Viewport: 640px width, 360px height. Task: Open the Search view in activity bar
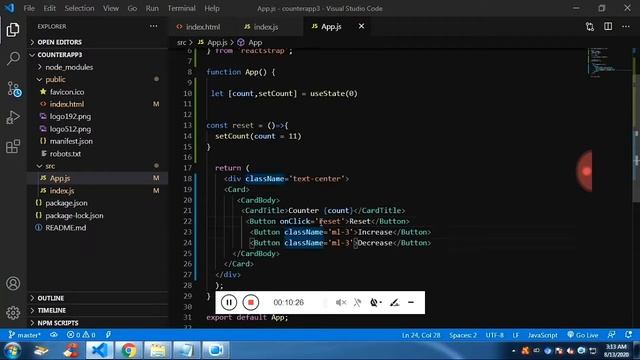pos(13,58)
